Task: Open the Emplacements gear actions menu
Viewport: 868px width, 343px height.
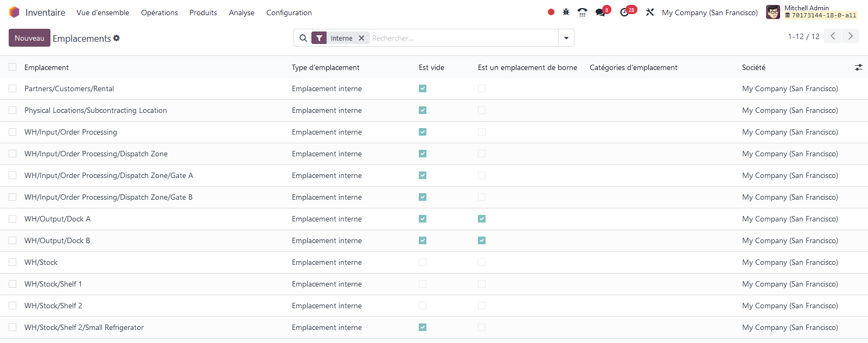Action: point(117,38)
